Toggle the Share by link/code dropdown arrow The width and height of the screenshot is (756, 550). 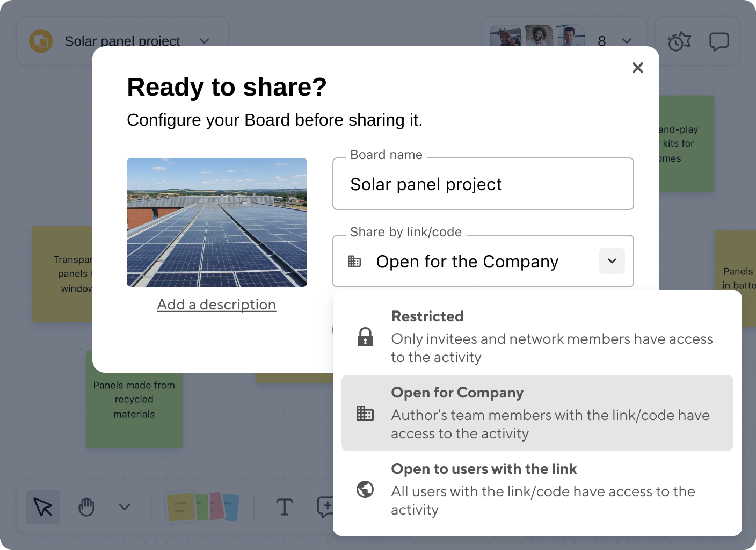(x=612, y=261)
